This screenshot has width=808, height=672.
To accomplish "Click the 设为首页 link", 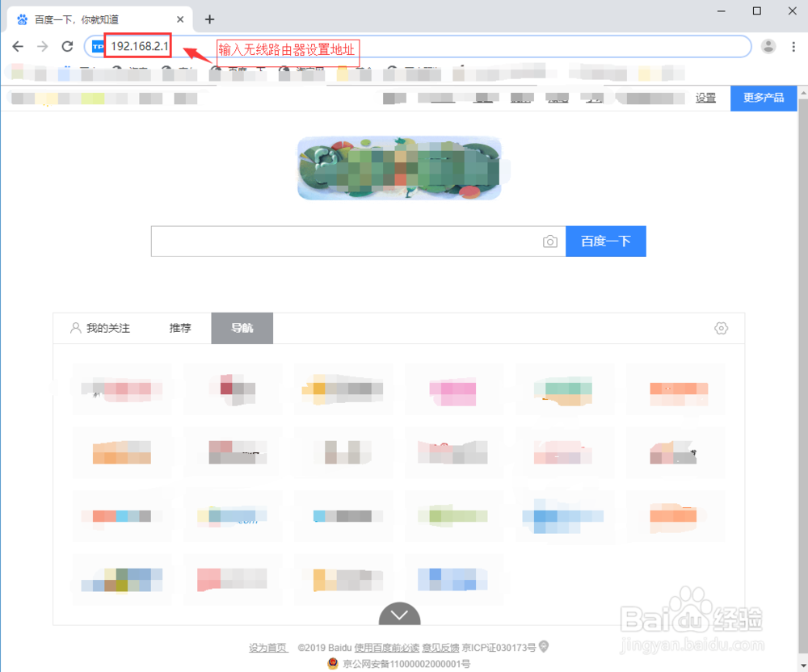I will tap(268, 648).
